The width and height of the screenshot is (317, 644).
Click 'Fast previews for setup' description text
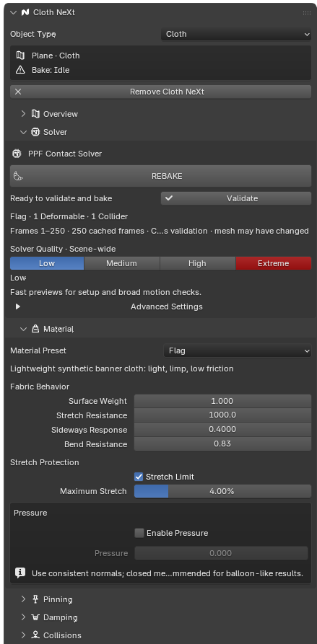click(105, 292)
